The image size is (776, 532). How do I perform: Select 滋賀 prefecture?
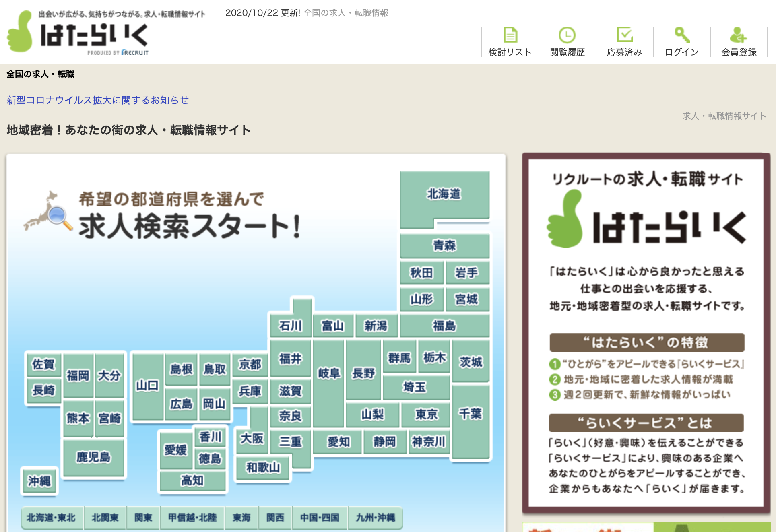coord(290,391)
